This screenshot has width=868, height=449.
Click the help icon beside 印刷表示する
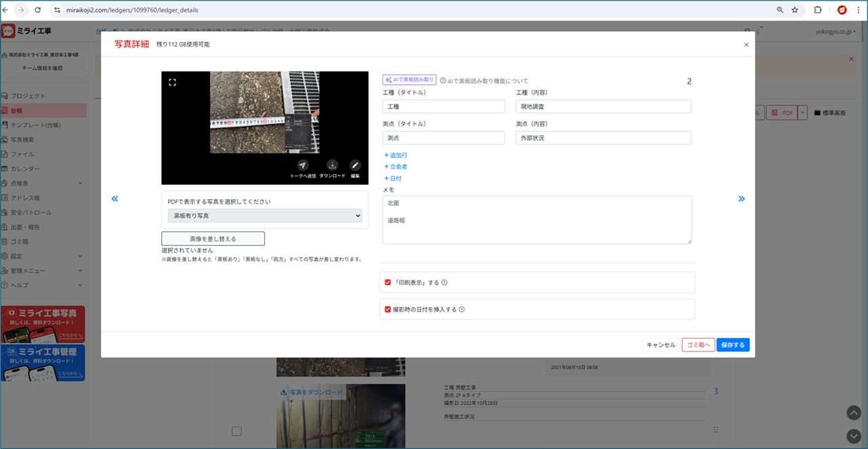point(445,282)
